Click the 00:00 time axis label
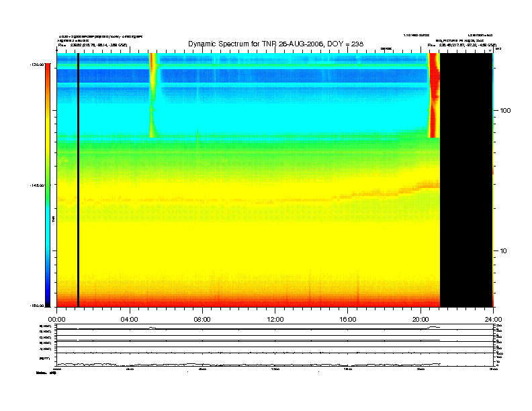The image size is (532, 411). click(x=56, y=320)
